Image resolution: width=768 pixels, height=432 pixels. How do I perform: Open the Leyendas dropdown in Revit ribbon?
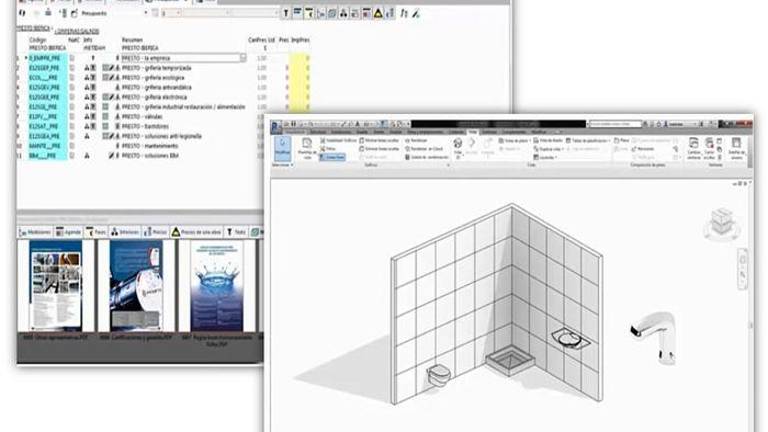coord(545,157)
